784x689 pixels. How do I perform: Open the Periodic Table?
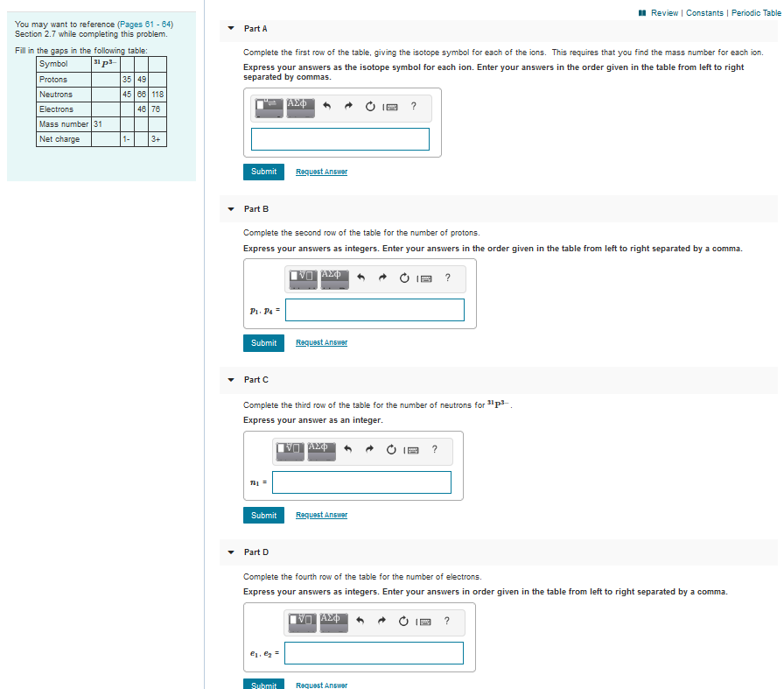(754, 14)
